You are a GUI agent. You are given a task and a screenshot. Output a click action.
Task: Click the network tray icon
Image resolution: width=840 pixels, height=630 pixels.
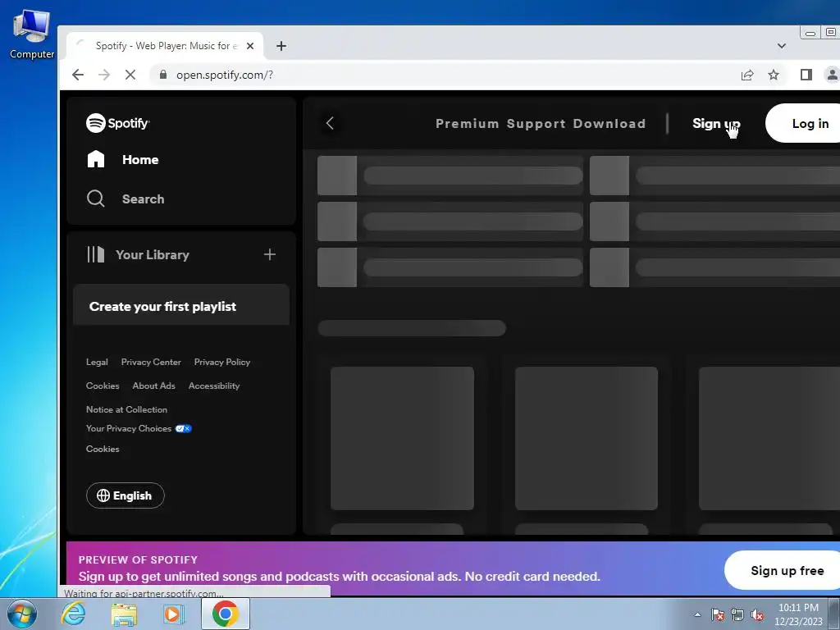pyautogui.click(x=737, y=614)
